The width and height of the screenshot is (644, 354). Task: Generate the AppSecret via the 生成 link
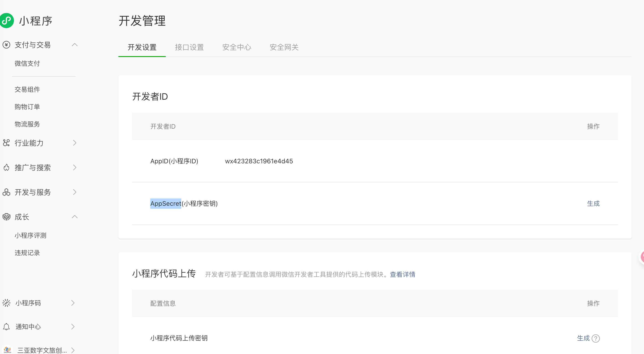pyautogui.click(x=593, y=203)
